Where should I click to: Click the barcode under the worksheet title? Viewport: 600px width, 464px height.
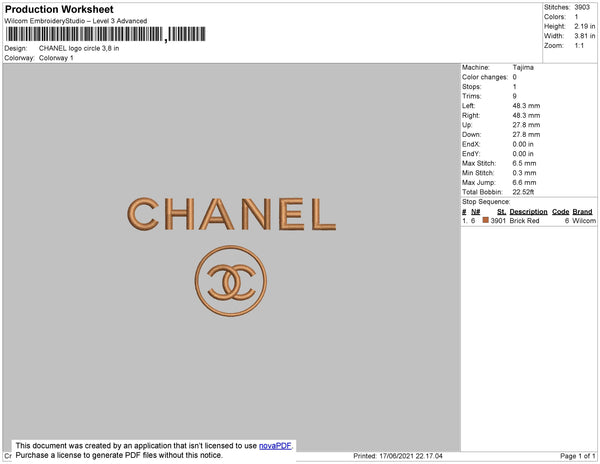tap(106, 34)
